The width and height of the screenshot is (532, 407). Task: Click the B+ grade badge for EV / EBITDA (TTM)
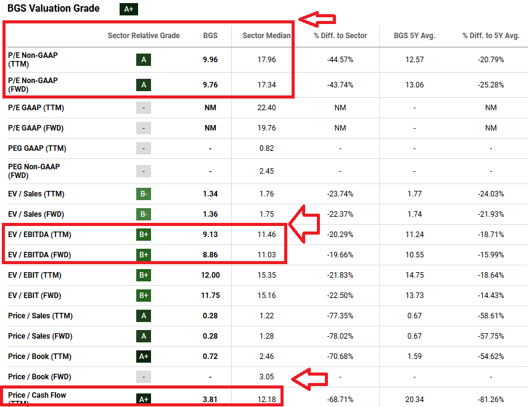click(x=143, y=235)
